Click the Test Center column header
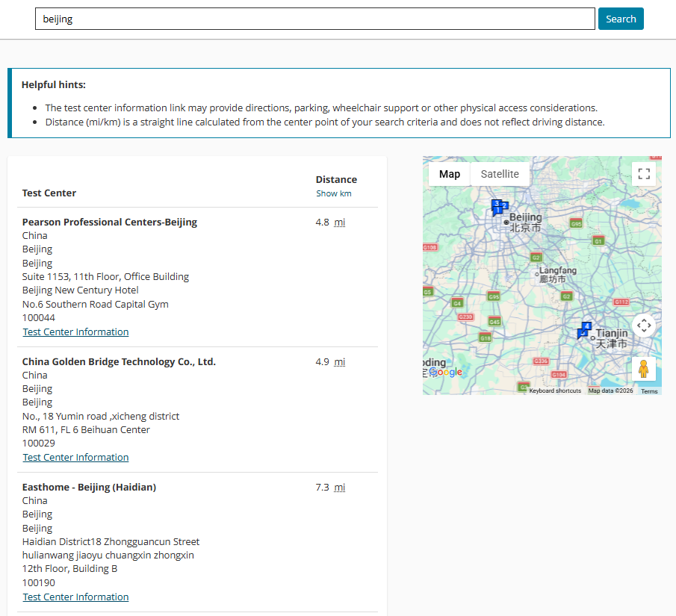The image size is (676, 616). point(49,193)
